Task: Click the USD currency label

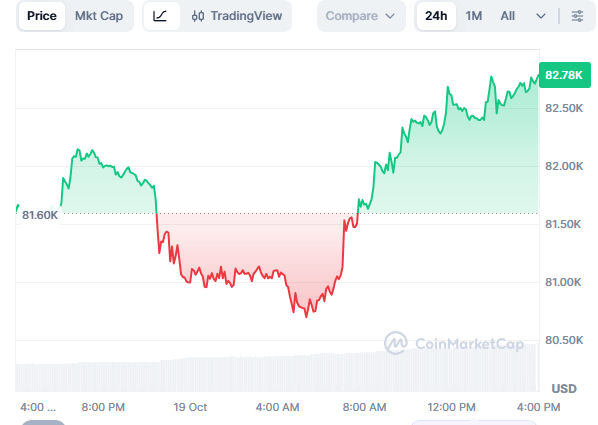Action: click(564, 389)
